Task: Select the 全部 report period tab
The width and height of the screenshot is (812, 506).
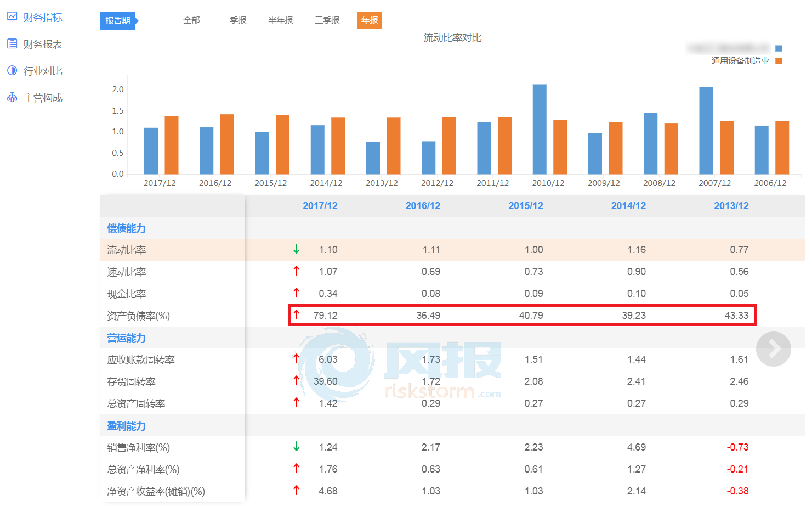Action: [x=191, y=20]
